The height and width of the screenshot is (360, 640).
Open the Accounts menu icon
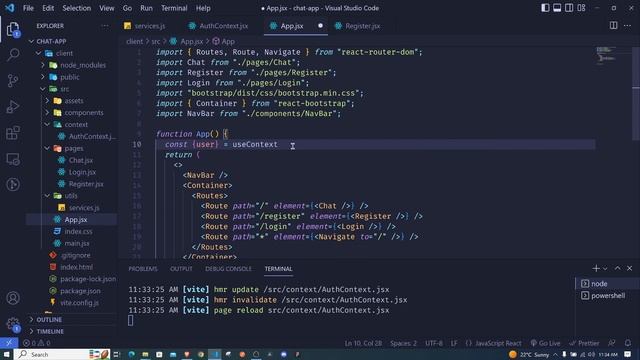pyautogui.click(x=13, y=298)
